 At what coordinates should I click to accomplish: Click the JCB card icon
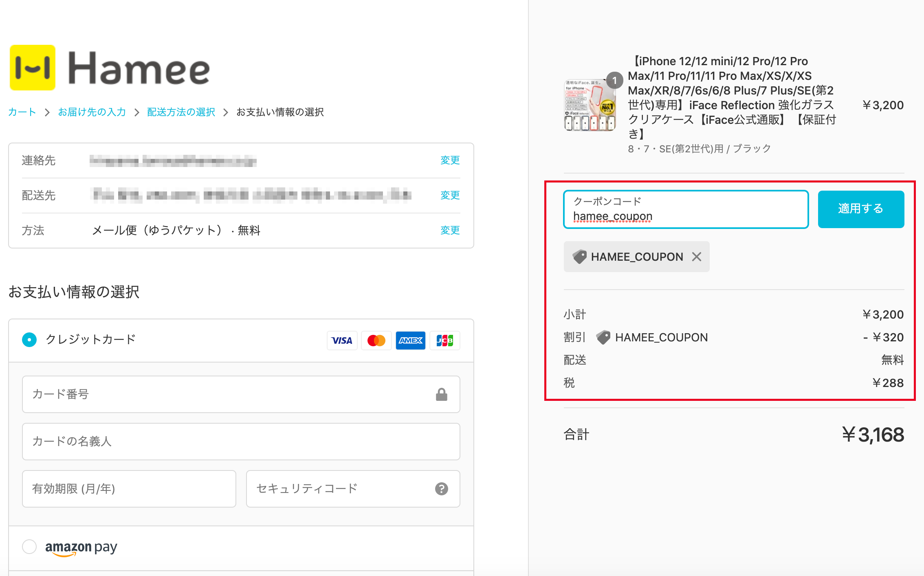click(444, 340)
